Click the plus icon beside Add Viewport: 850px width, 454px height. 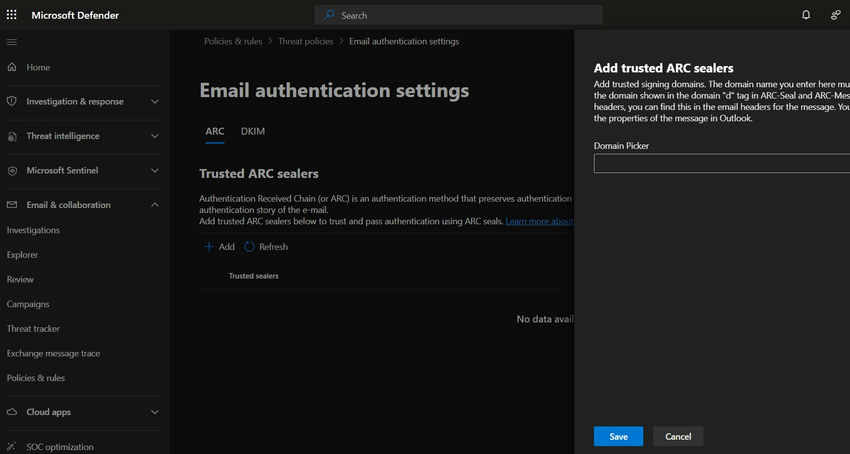point(208,246)
